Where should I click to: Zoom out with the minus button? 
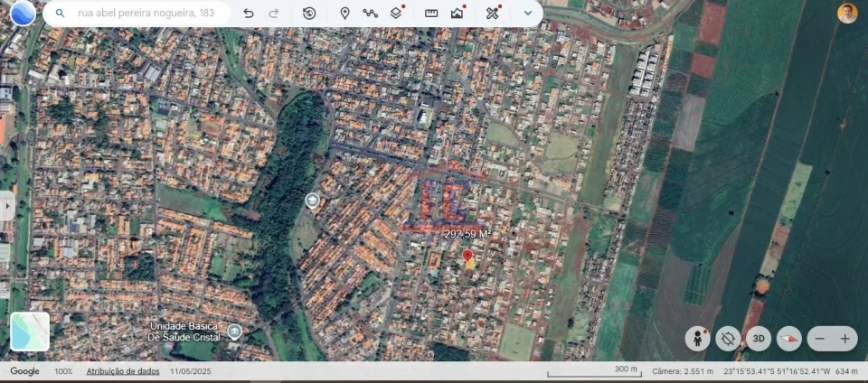pyautogui.click(x=820, y=339)
